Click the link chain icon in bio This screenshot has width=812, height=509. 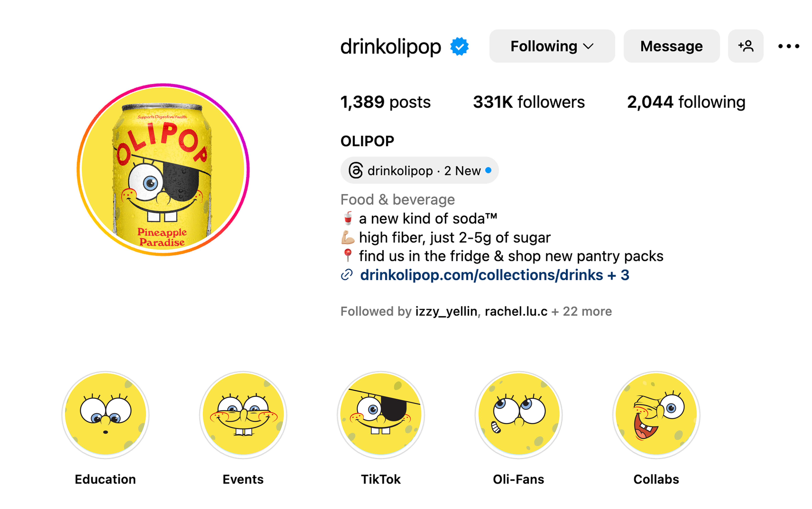coord(347,275)
